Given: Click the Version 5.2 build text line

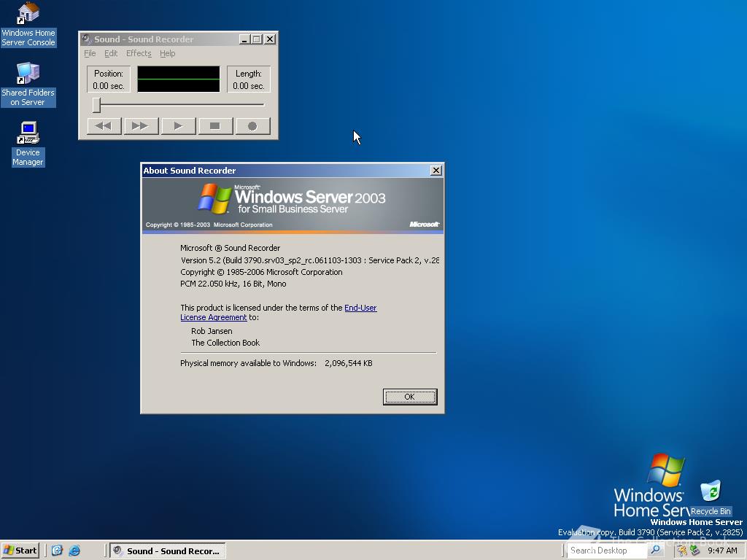Looking at the screenshot, I should (309, 260).
